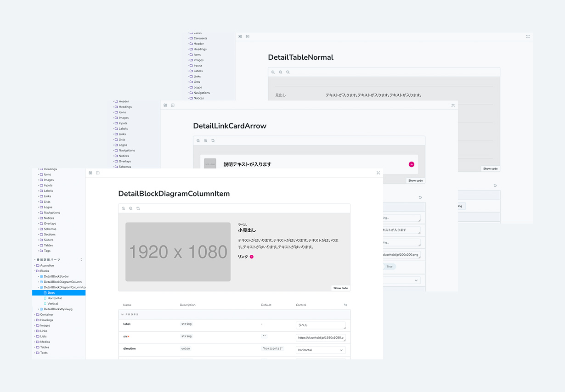Select the Vertical story
The width and height of the screenshot is (565, 392).
[x=53, y=303]
